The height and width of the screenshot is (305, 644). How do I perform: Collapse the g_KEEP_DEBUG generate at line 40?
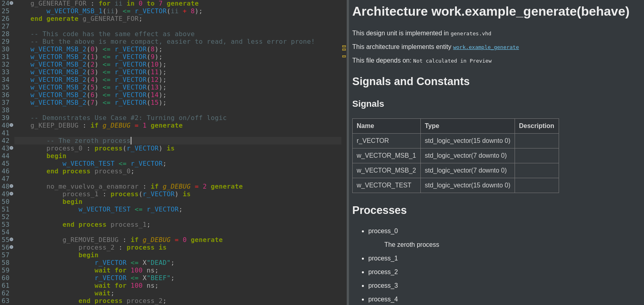11,125
